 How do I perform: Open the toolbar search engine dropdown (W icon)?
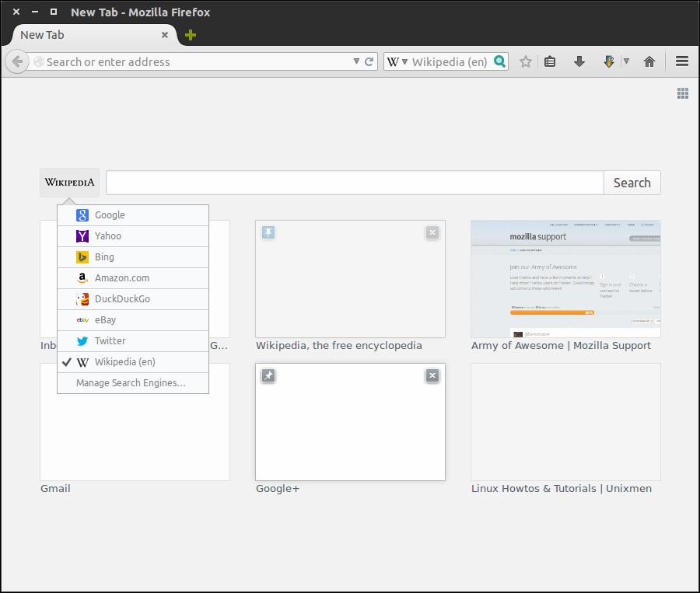(x=397, y=61)
